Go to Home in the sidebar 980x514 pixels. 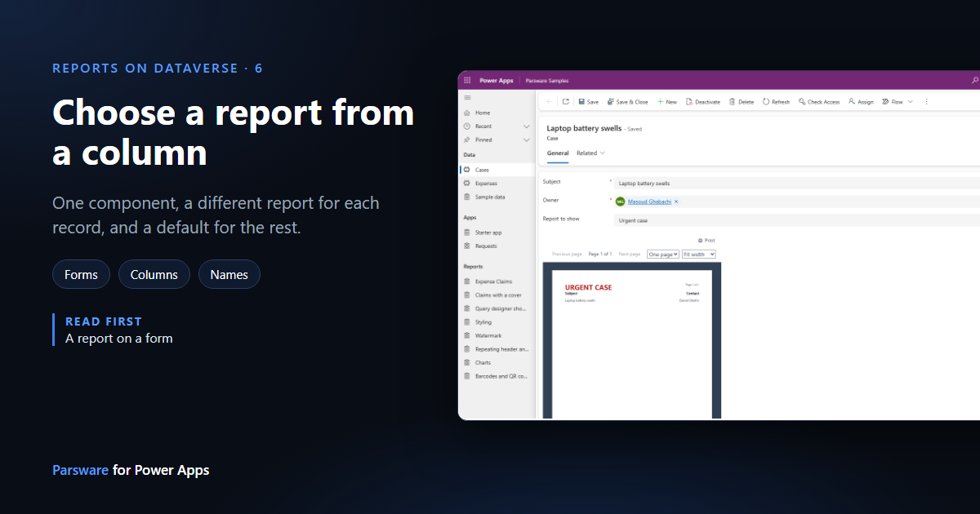pyautogui.click(x=497, y=113)
